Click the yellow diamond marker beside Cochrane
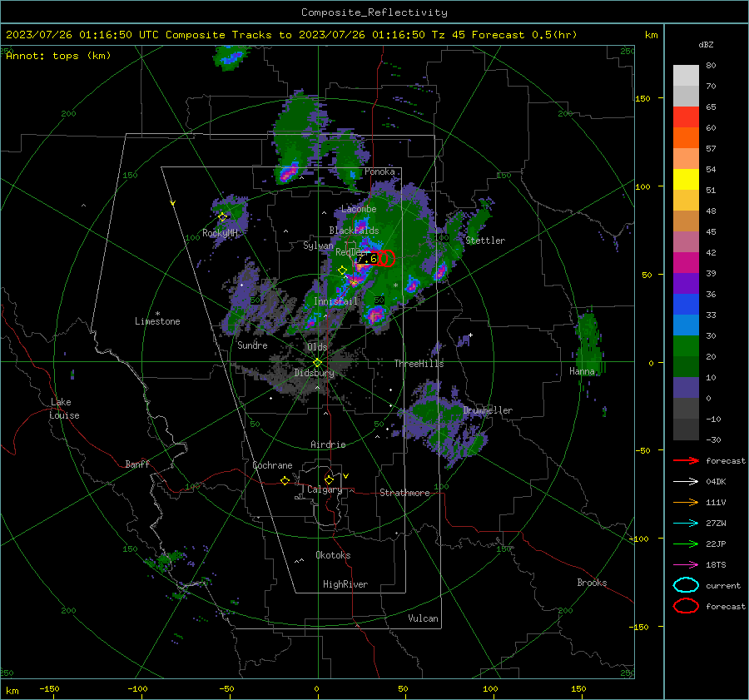Image resolution: width=749 pixels, height=700 pixels. point(285,481)
